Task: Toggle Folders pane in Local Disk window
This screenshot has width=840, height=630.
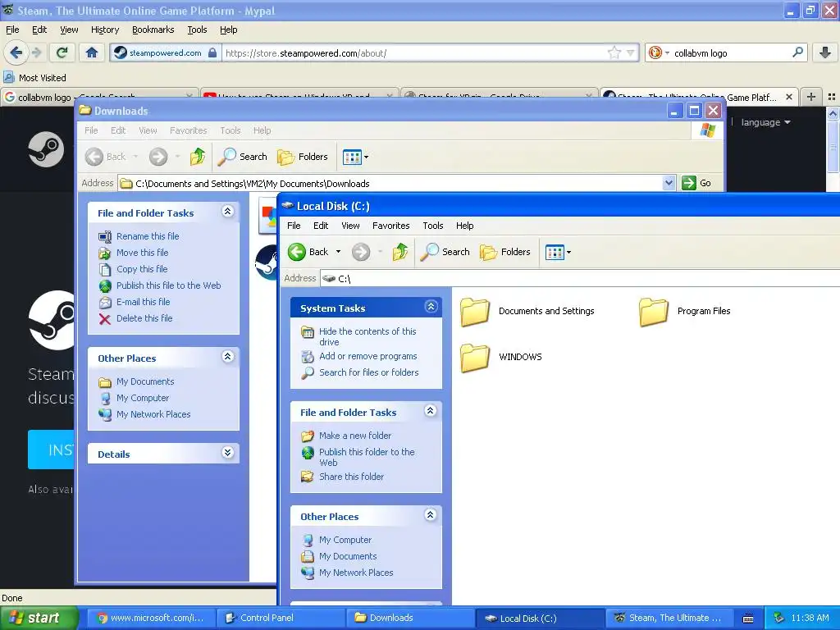Action: coord(505,251)
